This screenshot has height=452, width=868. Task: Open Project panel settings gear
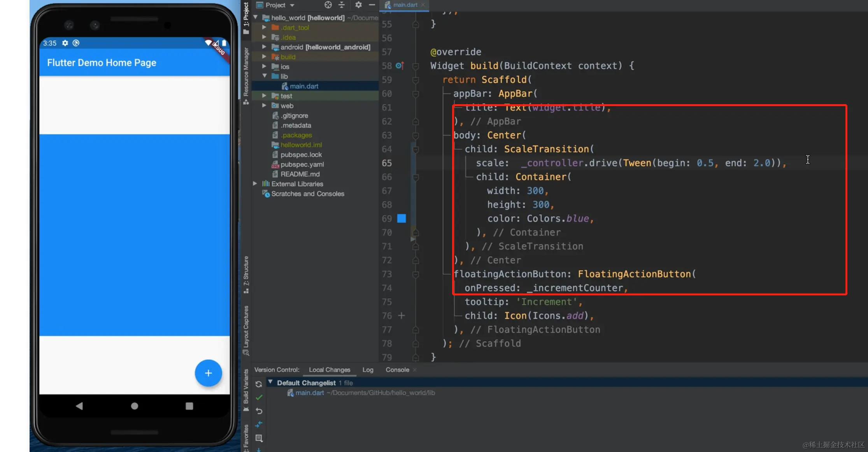[358, 5]
